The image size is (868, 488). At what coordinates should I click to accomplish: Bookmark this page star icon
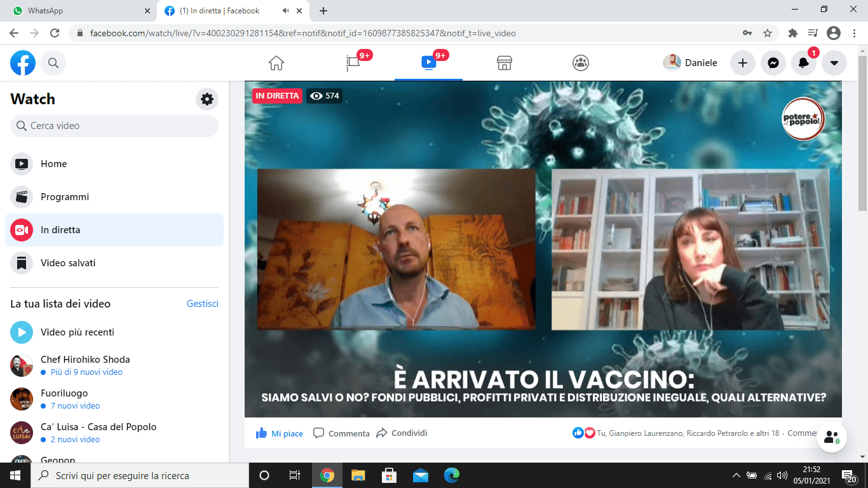(x=768, y=33)
